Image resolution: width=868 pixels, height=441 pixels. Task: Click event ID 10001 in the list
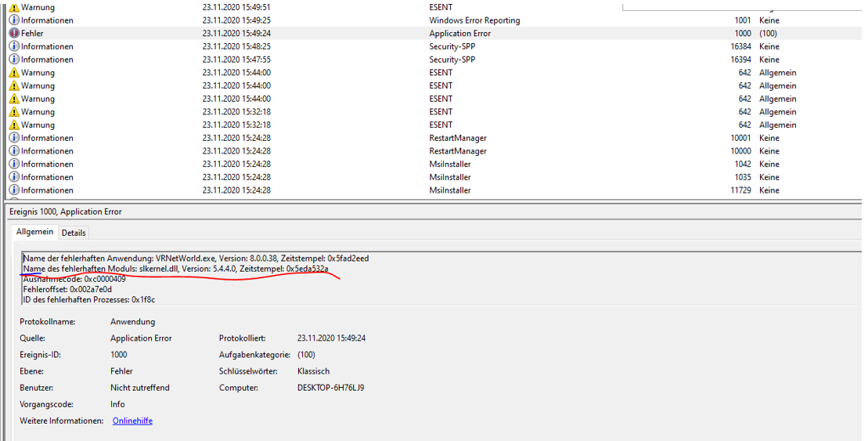click(x=740, y=138)
